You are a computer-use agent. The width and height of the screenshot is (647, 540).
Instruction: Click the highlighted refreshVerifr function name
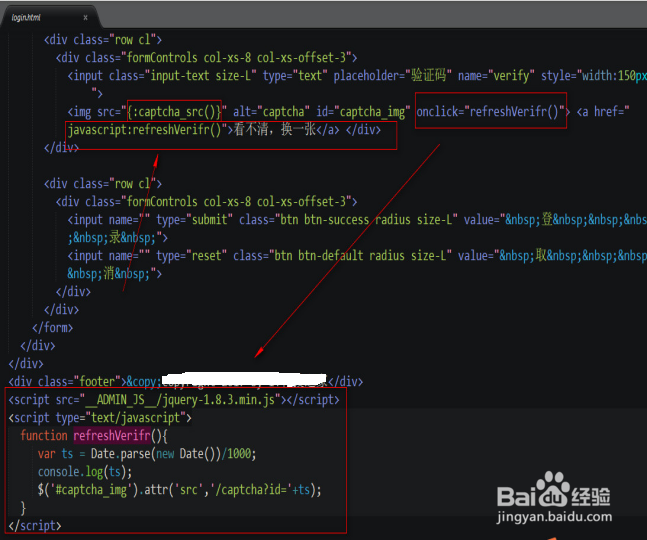pyautogui.click(x=112, y=436)
